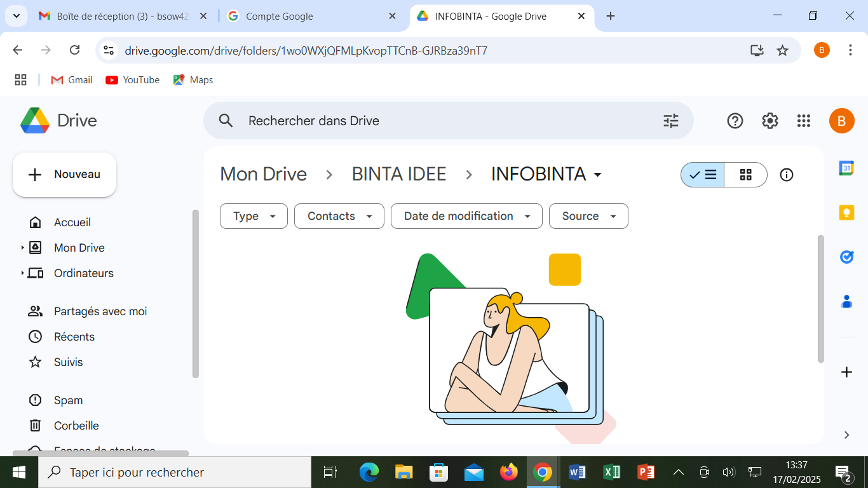Show folder details info icon
This screenshot has height=488, width=868.
[787, 175]
